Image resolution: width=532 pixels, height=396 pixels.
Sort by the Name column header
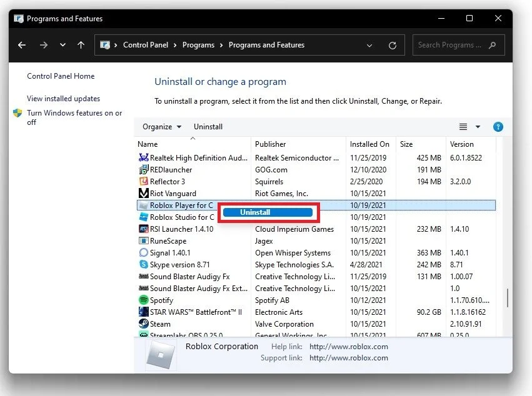point(193,144)
